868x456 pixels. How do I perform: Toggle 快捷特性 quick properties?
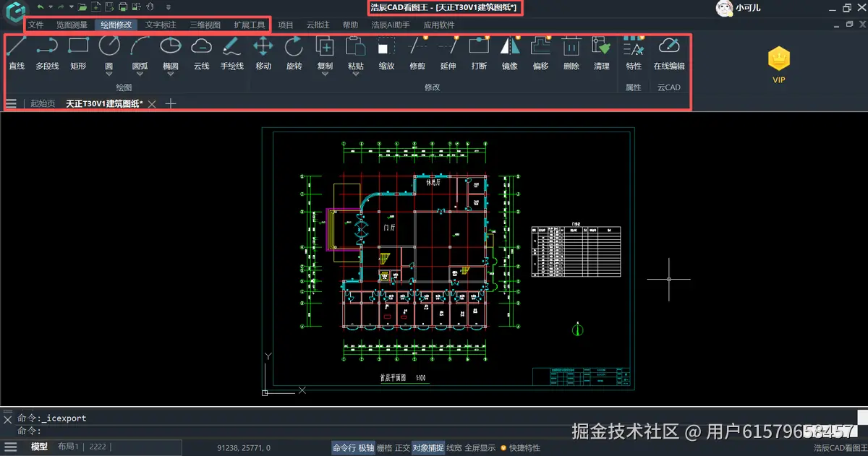tap(520, 448)
